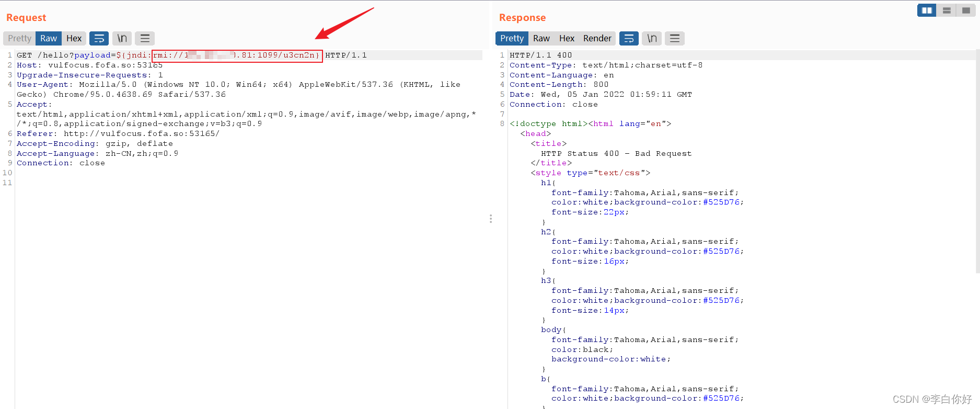Open Render tab in Response panel

tap(597, 38)
